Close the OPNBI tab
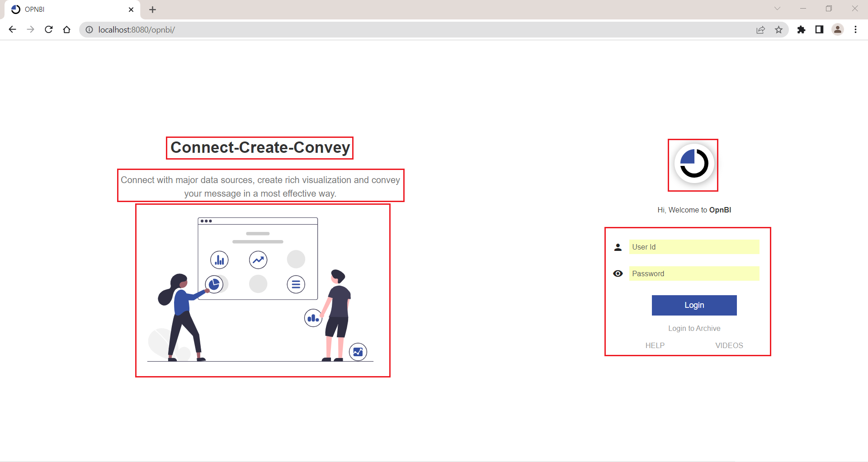This screenshot has width=868, height=462. pos(131,9)
